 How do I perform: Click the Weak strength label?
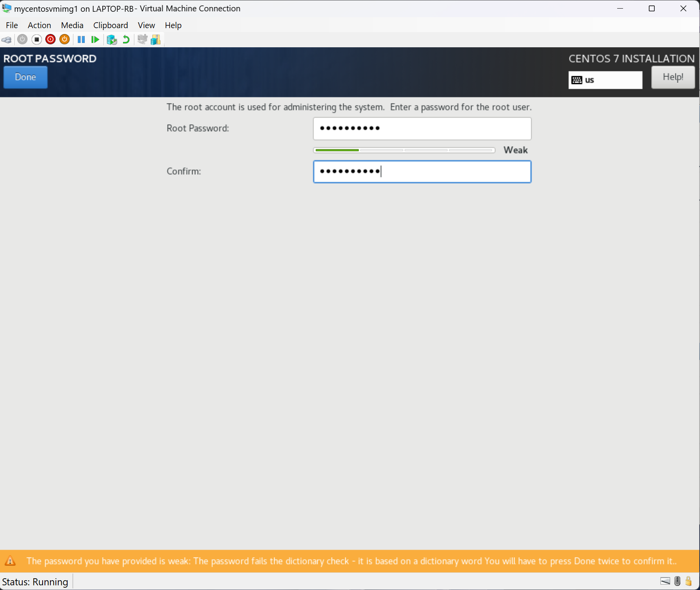516,150
